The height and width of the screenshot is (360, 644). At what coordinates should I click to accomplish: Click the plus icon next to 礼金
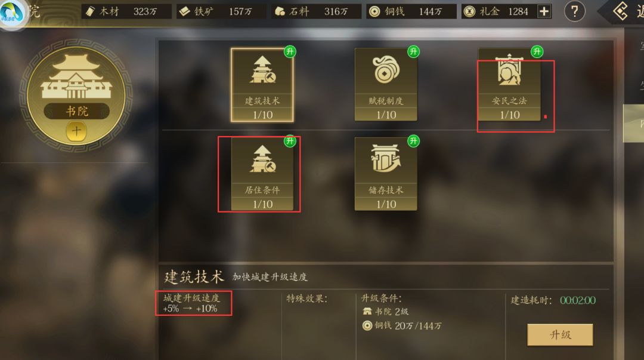tap(544, 11)
